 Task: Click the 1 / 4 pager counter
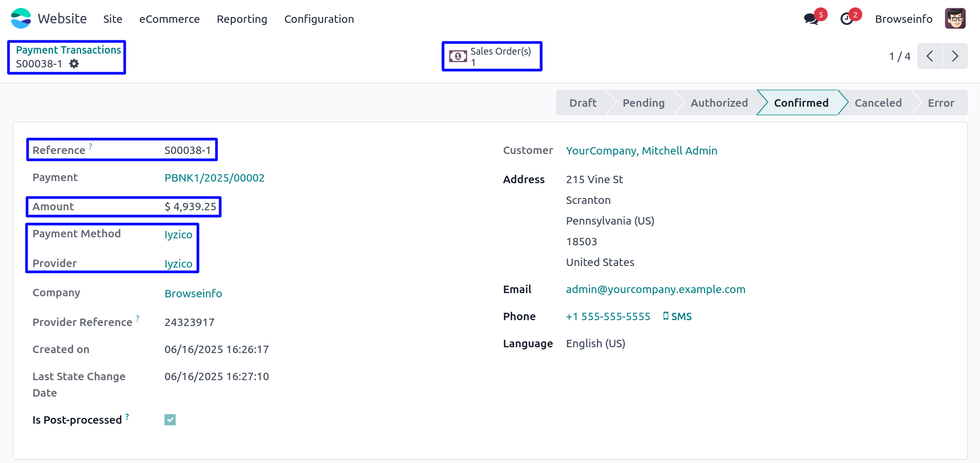[x=899, y=56]
